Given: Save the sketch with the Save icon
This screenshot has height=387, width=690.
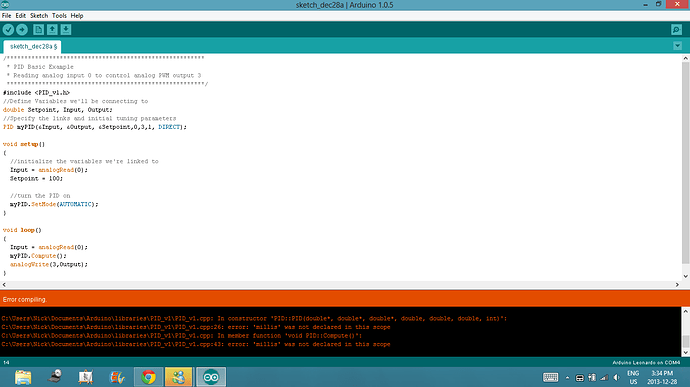Looking at the screenshot, I should 66,29.
